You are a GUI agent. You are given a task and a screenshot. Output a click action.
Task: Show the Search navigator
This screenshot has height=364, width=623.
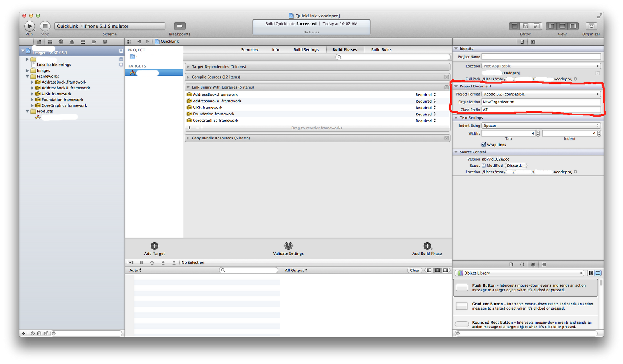pos(61,42)
